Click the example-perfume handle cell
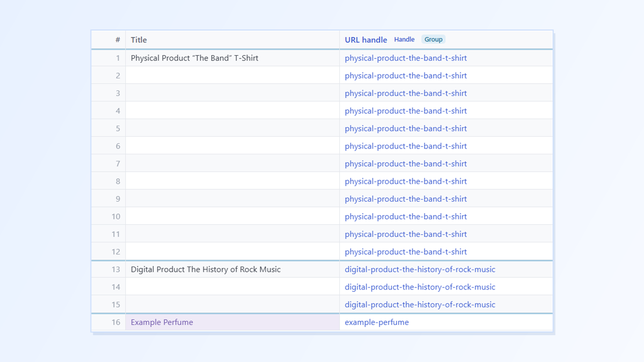The width and height of the screenshot is (644, 362). click(x=446, y=322)
